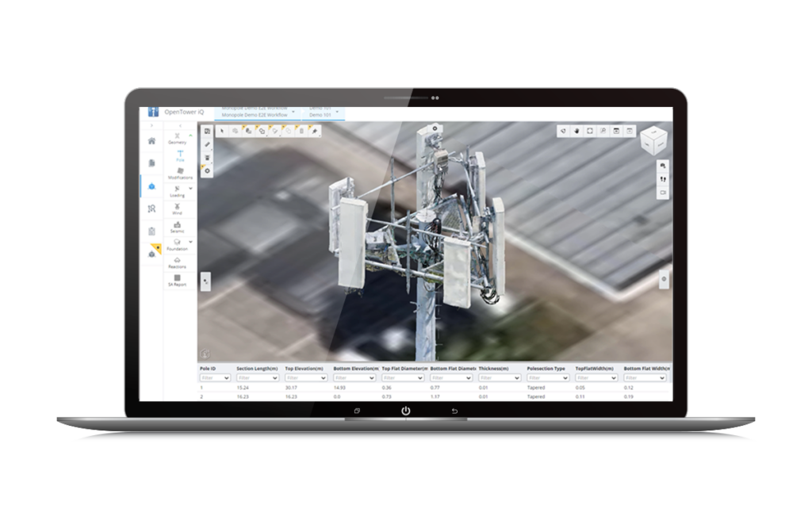Activate the pan hand tool

[x=576, y=132]
